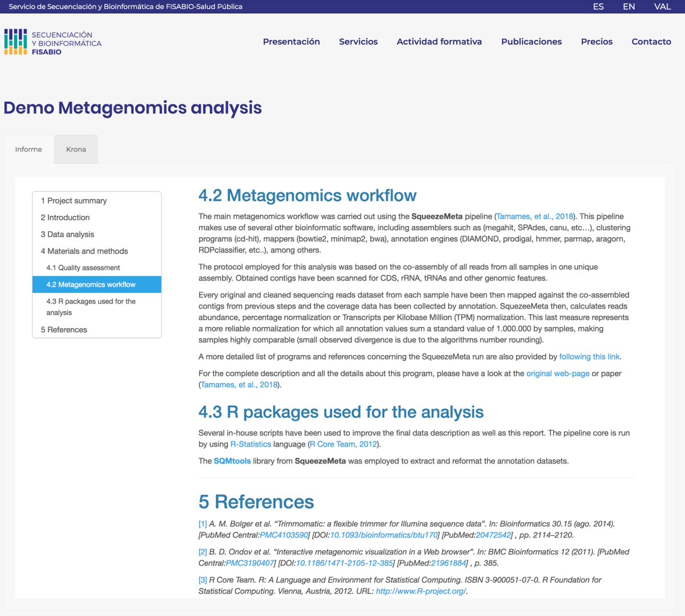Open PMC4103590 PubMed Central link
The width and height of the screenshot is (685, 616).
[x=284, y=536]
